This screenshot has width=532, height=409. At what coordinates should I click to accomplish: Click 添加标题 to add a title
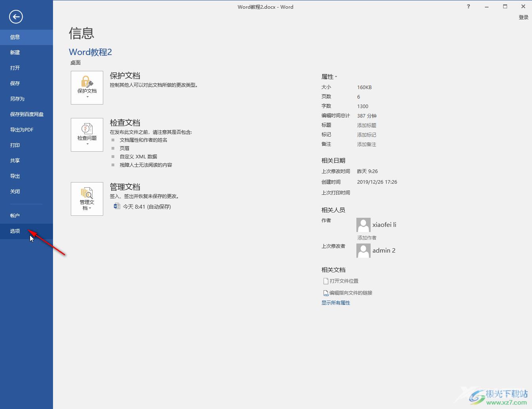367,125
